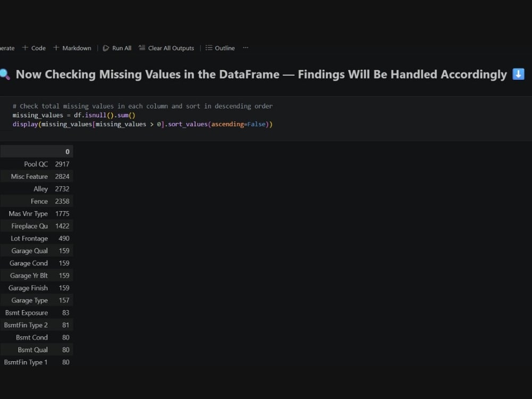The height and width of the screenshot is (399, 532).
Task: Click the Outline list icon
Action: click(209, 48)
